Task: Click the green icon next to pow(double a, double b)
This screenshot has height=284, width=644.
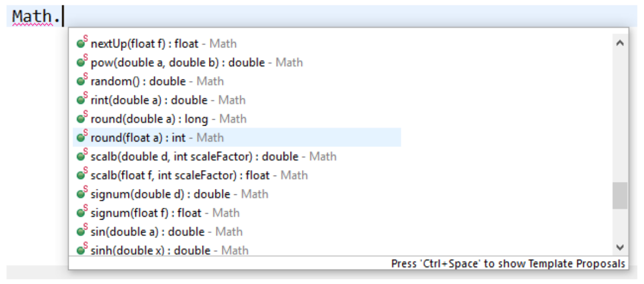Action: point(82,63)
